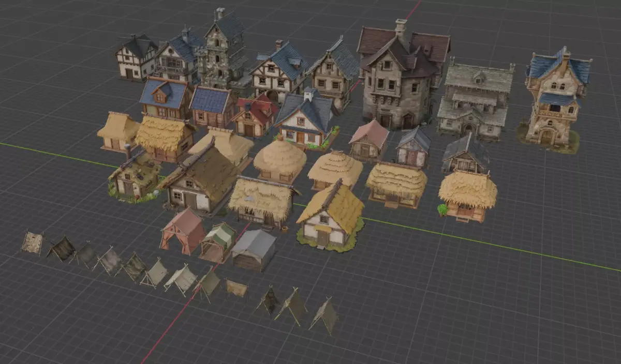Image resolution: width=621 pixels, height=364 pixels.
Task: Select the small hut with pink roof
Action: (368, 141)
